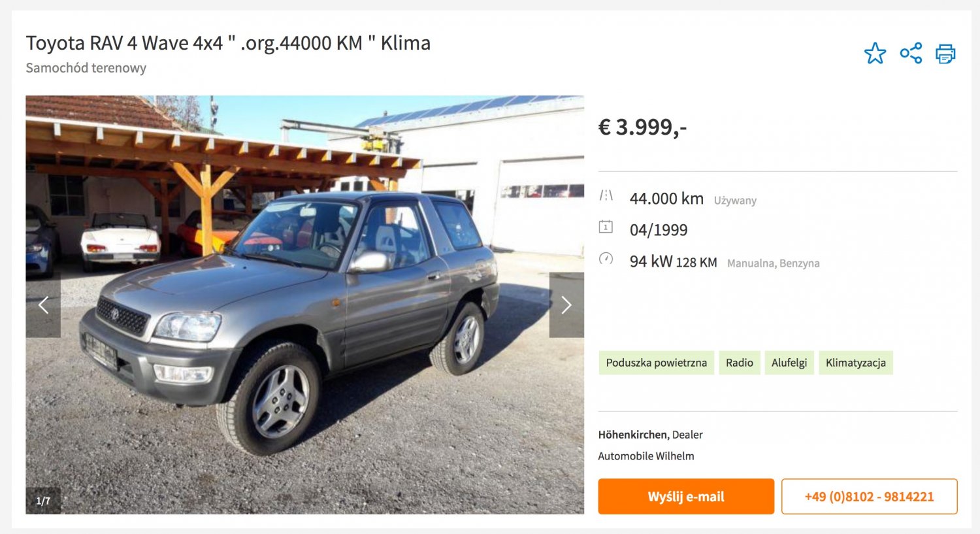Select the Alufelgi feature tag
Screen dimensions: 980x534
(789, 363)
